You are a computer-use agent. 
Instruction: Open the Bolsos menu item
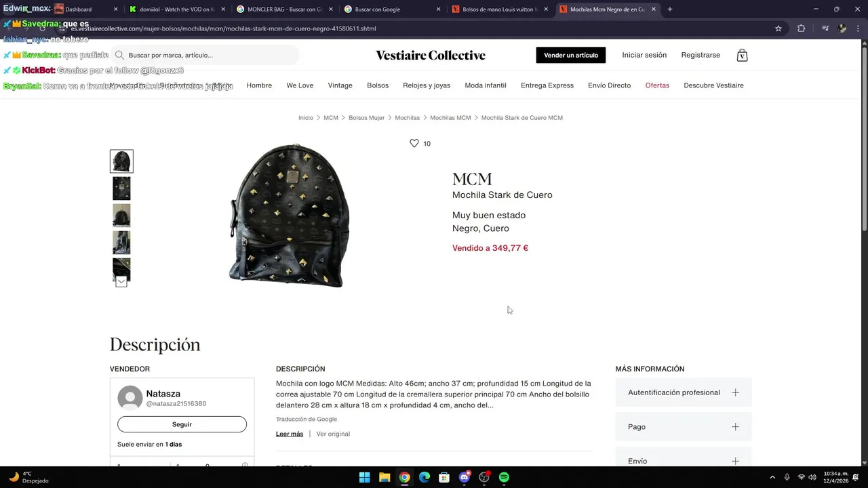[x=378, y=85]
